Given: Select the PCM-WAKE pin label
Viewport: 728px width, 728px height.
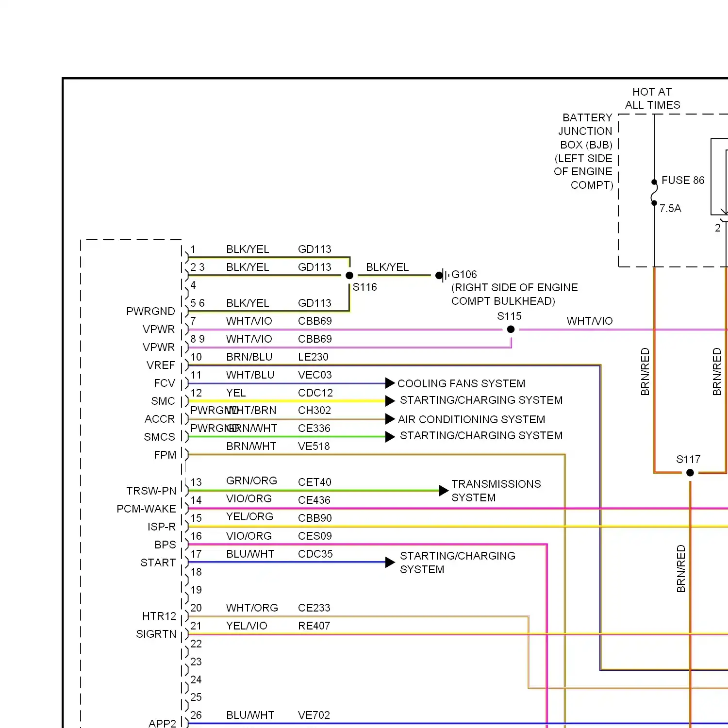Looking at the screenshot, I should coord(146,509).
